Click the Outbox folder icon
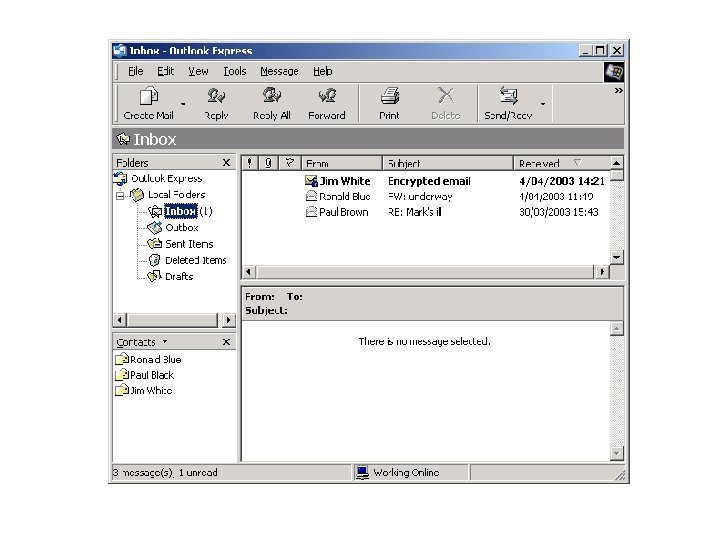The image size is (720, 540). [155, 227]
